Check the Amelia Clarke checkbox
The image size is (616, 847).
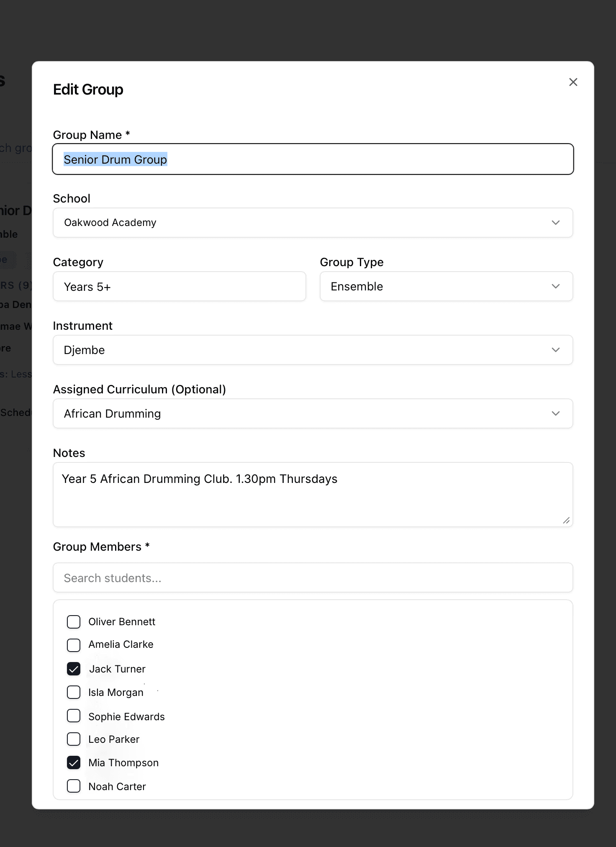(x=74, y=645)
